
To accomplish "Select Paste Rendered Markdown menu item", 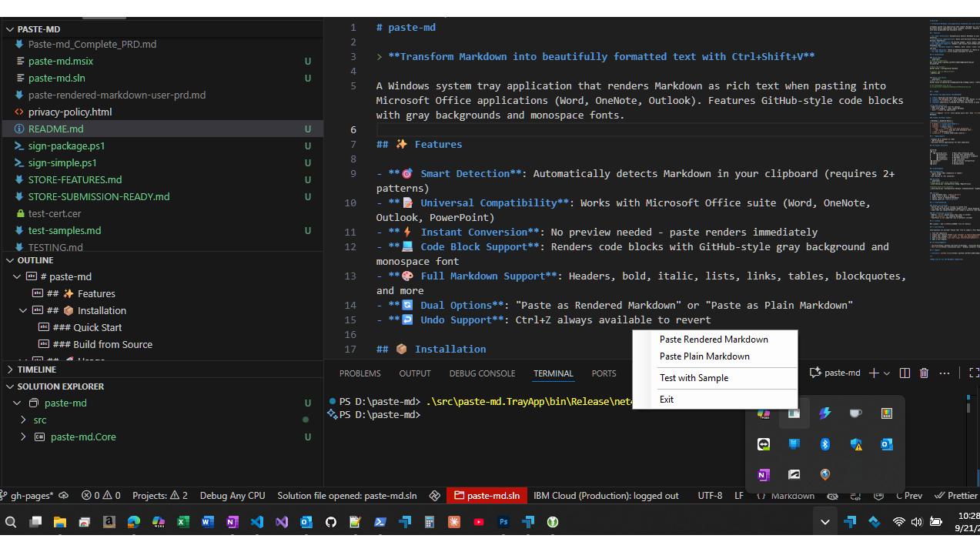I will point(714,340).
